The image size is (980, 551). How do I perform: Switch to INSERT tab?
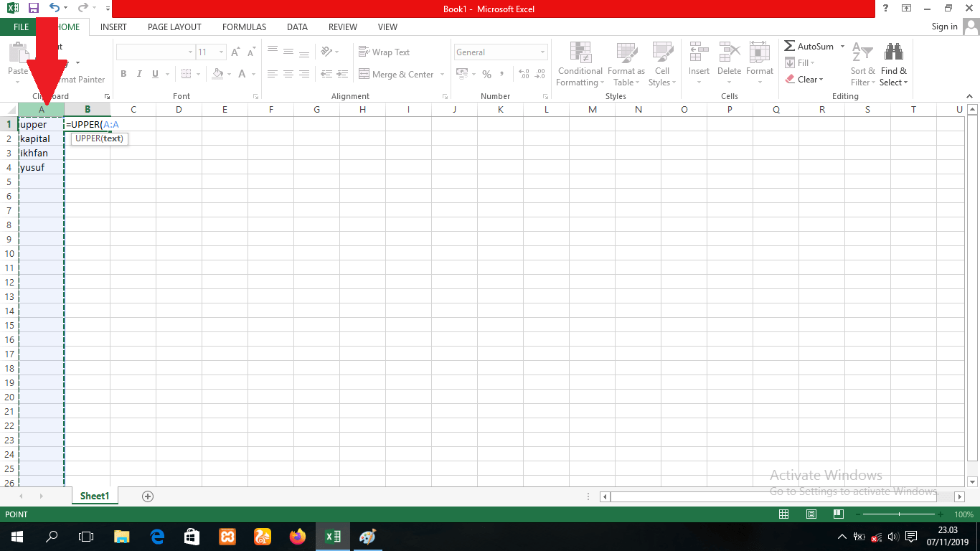[113, 27]
